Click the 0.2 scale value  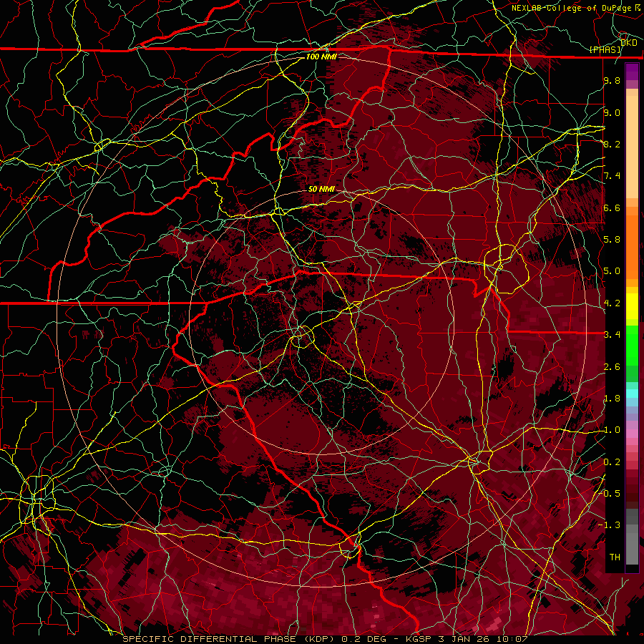click(x=612, y=462)
